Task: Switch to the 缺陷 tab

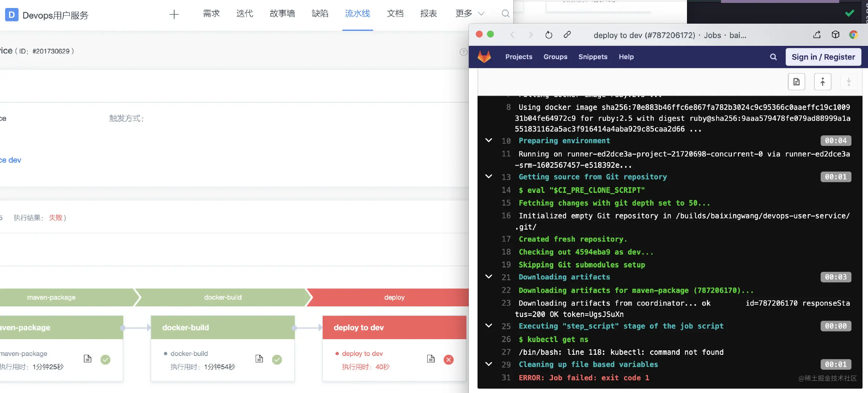Action: point(320,14)
